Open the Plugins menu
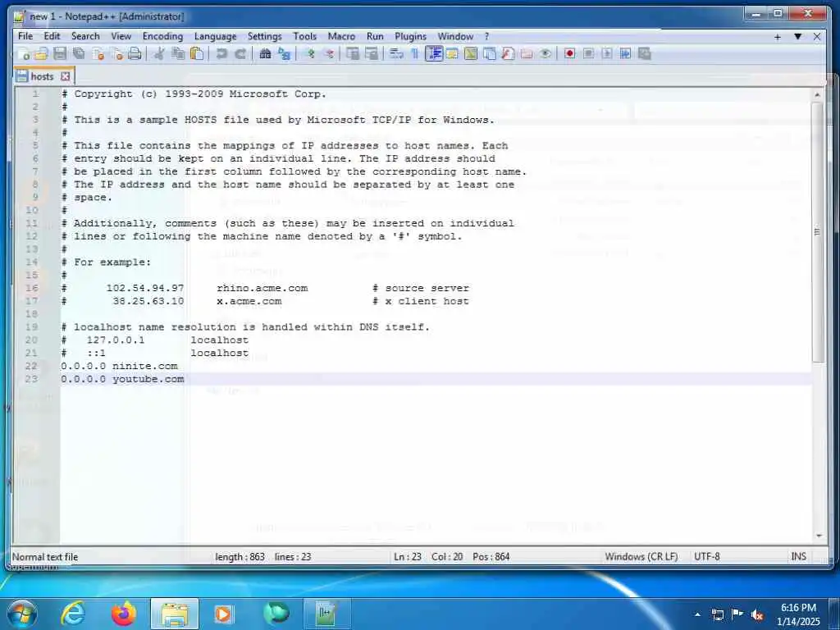 (x=410, y=36)
